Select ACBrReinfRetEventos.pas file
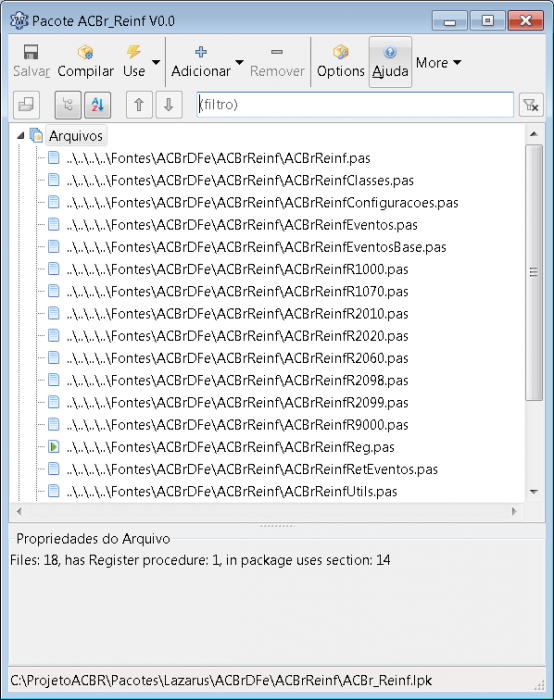The height and width of the screenshot is (700, 554). (x=252, y=469)
